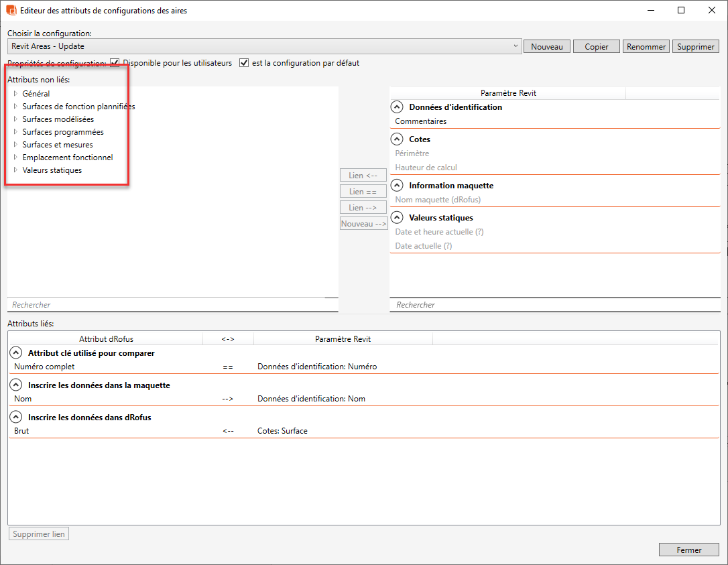Click the Fermer button

coord(688,550)
